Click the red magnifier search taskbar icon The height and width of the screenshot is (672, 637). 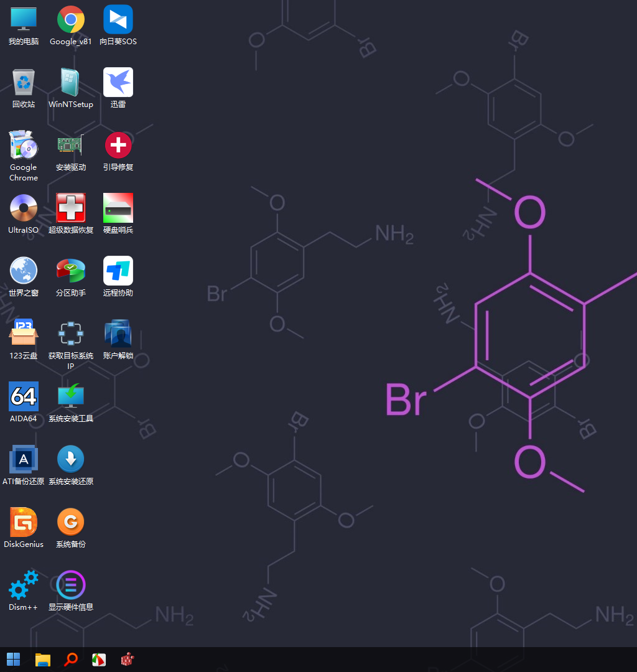pyautogui.click(x=71, y=659)
